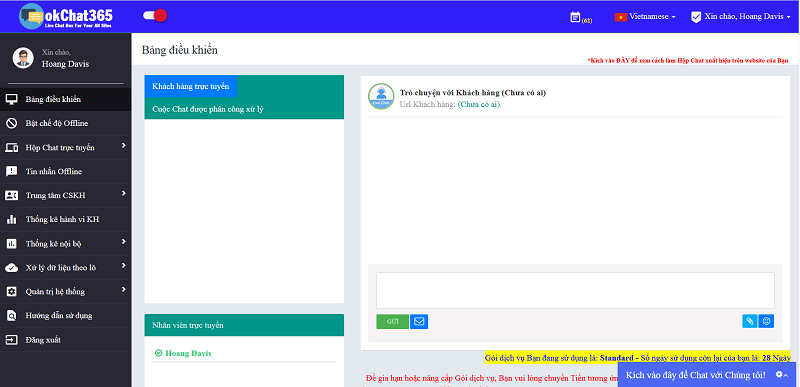
Task: Click the gear icon on the chat widget
Action: pyautogui.click(x=779, y=374)
